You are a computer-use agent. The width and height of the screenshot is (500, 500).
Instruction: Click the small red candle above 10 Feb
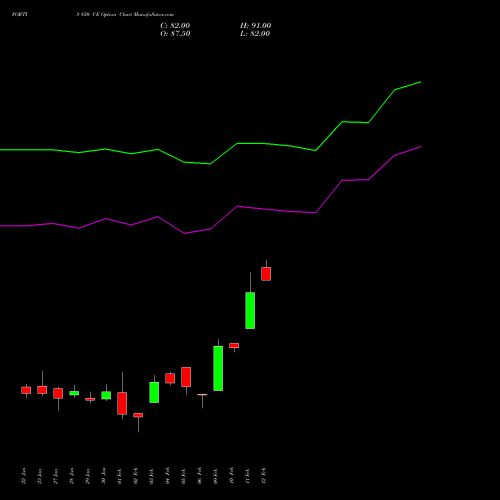[234, 346]
